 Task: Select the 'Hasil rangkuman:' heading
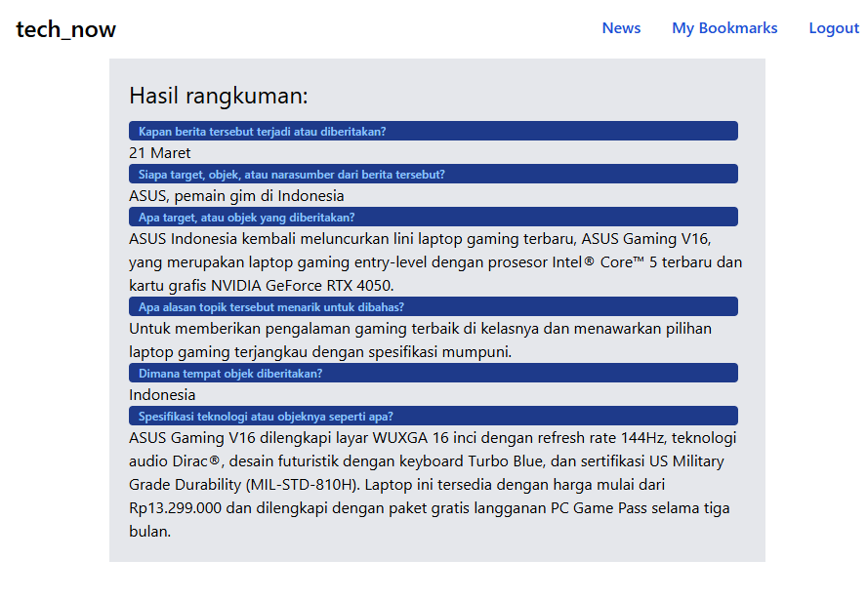218,96
